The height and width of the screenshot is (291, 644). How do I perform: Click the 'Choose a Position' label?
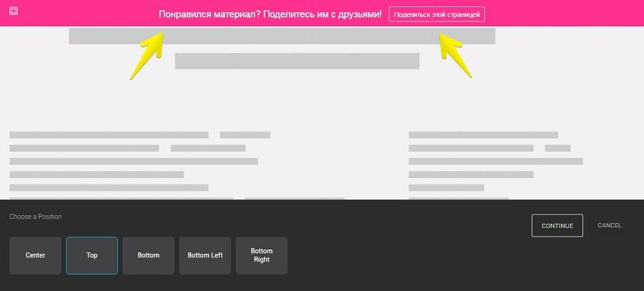[x=36, y=217]
